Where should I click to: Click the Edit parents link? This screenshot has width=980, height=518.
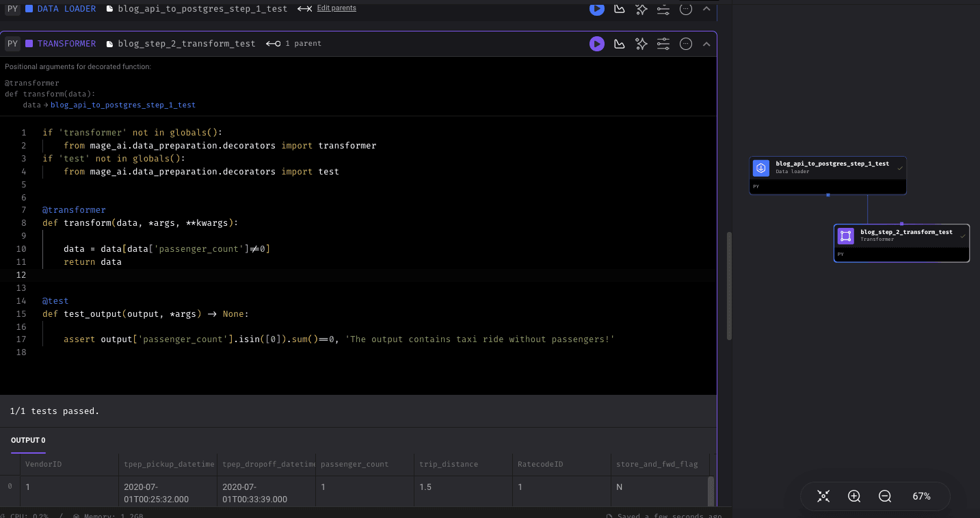[336, 8]
